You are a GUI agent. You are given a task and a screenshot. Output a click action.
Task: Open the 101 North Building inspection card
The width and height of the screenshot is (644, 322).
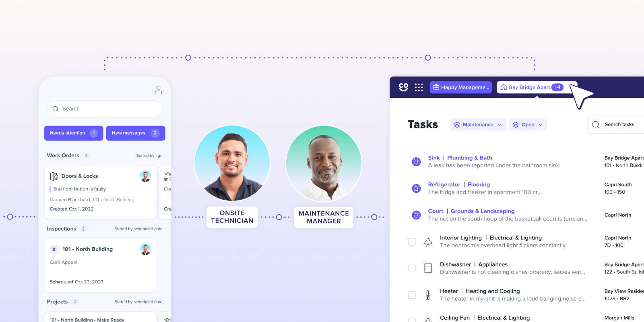tap(100, 265)
